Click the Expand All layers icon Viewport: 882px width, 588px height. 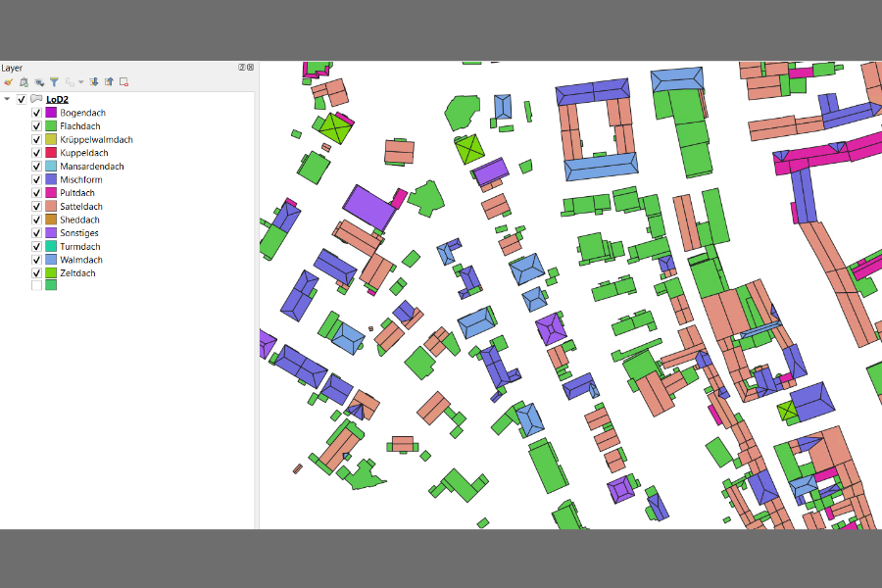coord(94,82)
